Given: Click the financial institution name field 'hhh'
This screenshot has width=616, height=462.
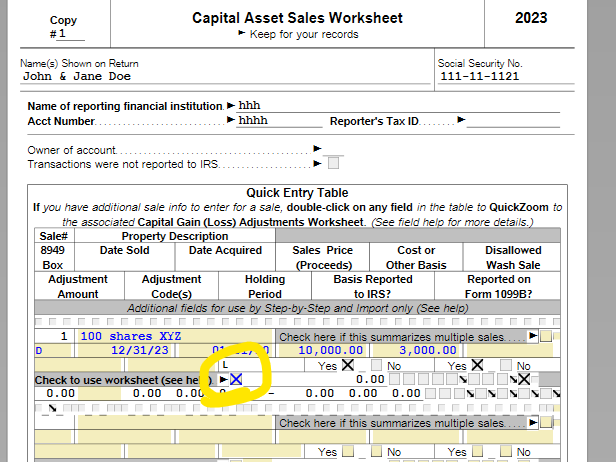Looking at the screenshot, I should click(x=398, y=106).
